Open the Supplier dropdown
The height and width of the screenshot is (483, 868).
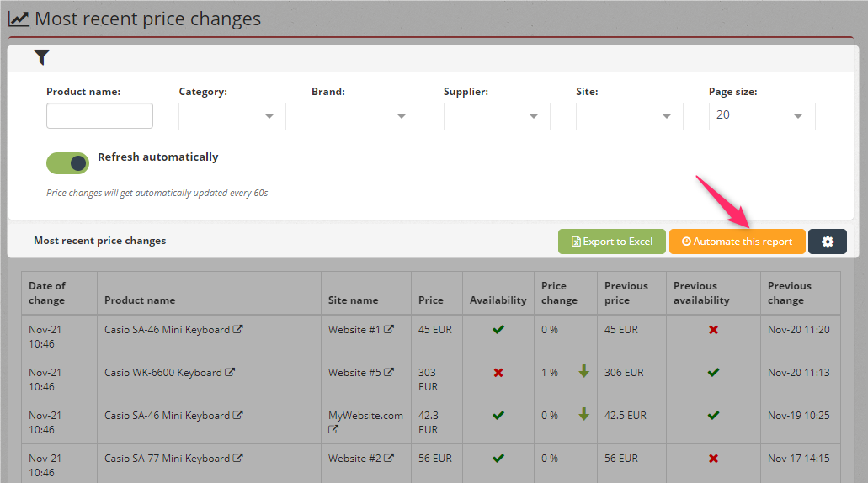(497, 116)
